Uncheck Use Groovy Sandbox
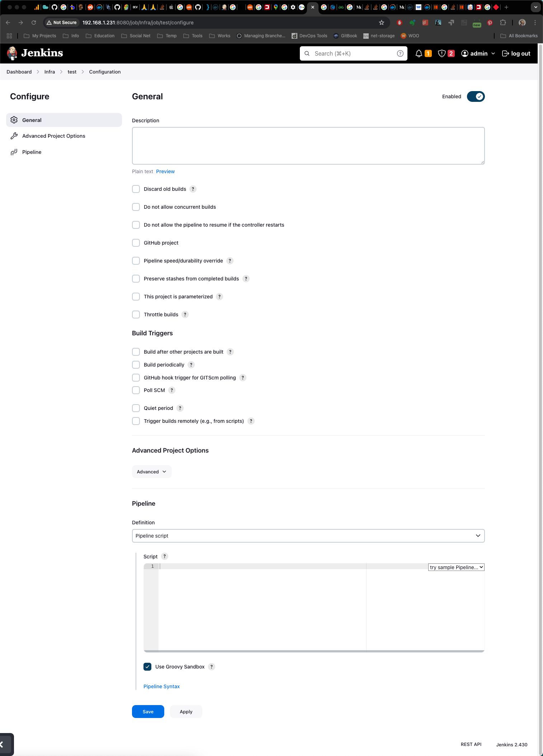543x756 pixels. [x=147, y=667]
